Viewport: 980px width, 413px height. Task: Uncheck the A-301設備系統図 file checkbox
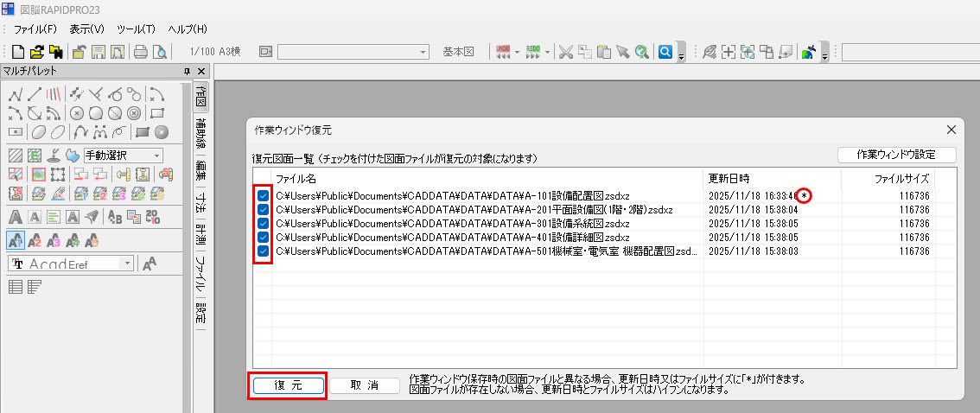tap(264, 224)
